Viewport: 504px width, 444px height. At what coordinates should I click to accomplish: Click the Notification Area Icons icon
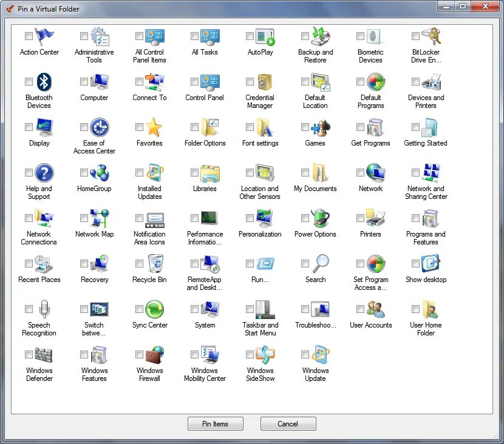coord(155,220)
